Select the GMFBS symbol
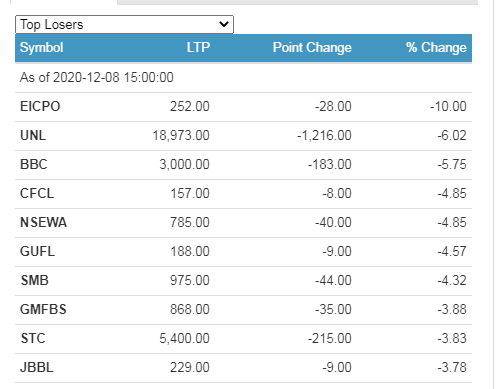Viewport: 497px width, 389px height. (x=43, y=310)
